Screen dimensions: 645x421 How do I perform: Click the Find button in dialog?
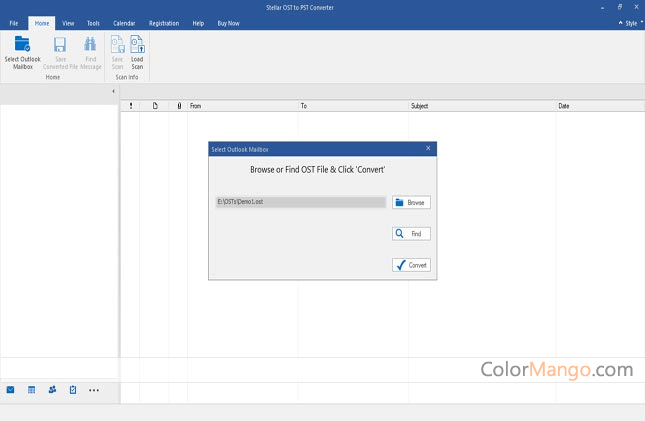click(x=411, y=234)
